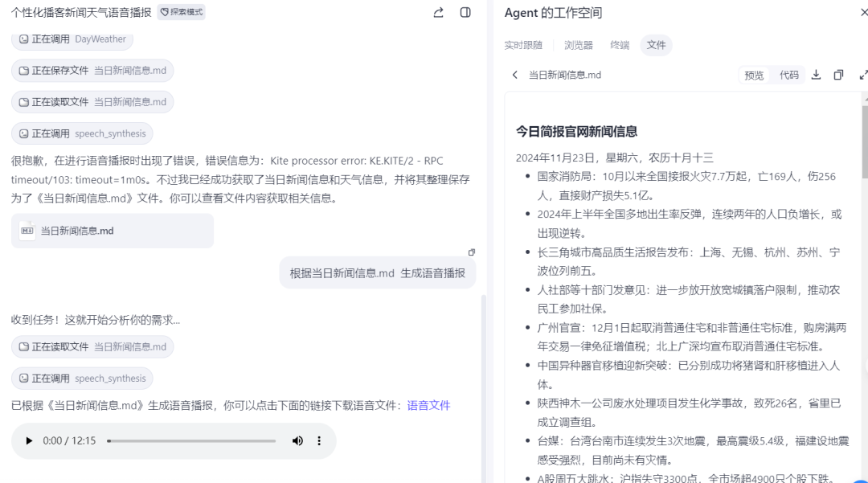Open the 正在保存文件 当日新闻信息.md step
Viewport: 868px width, 483px height.
[x=92, y=71]
